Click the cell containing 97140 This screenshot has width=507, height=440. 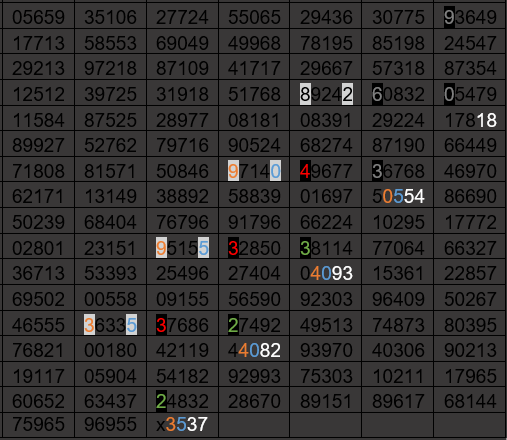[254, 170]
